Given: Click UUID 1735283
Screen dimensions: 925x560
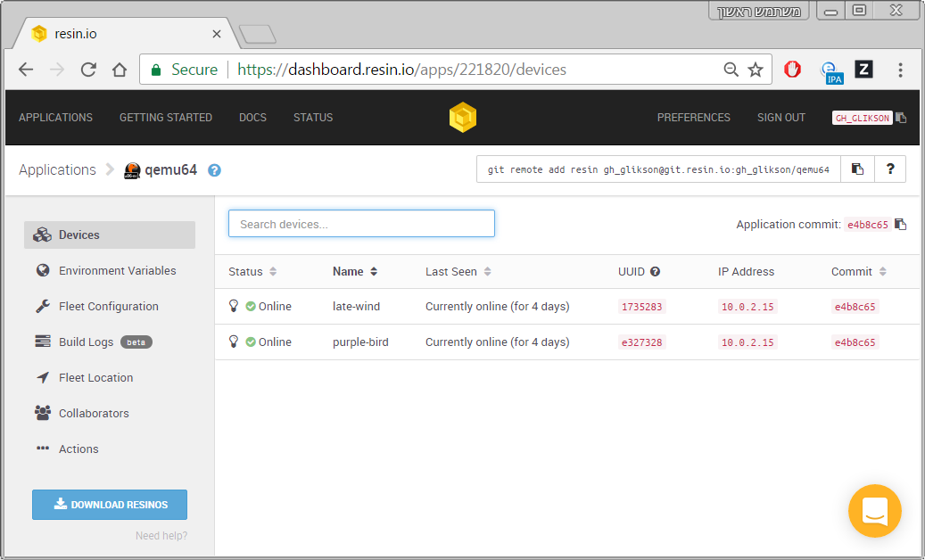Looking at the screenshot, I should point(642,307).
